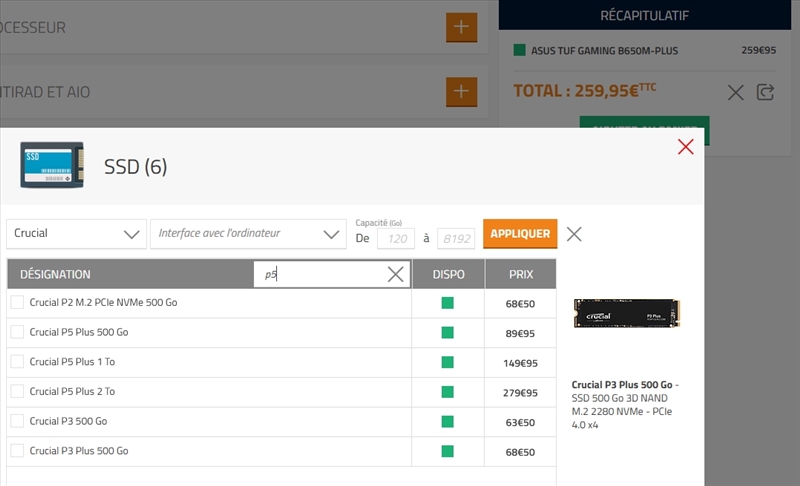Check the Crucial P2 M.2 PCIe NVMe 500 Go box
800x486 pixels.
pyautogui.click(x=17, y=302)
